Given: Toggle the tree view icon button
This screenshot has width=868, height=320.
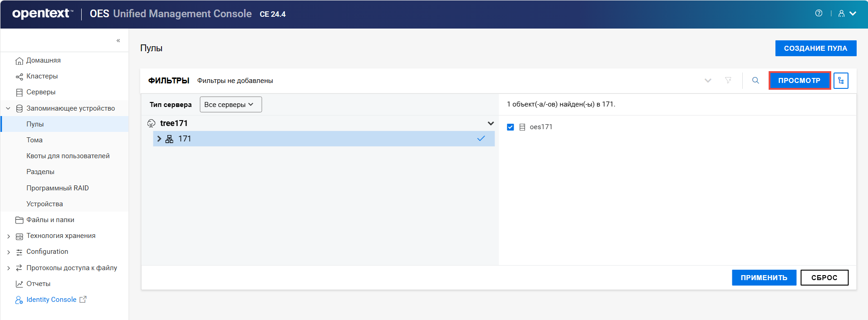Looking at the screenshot, I should pyautogui.click(x=841, y=81).
